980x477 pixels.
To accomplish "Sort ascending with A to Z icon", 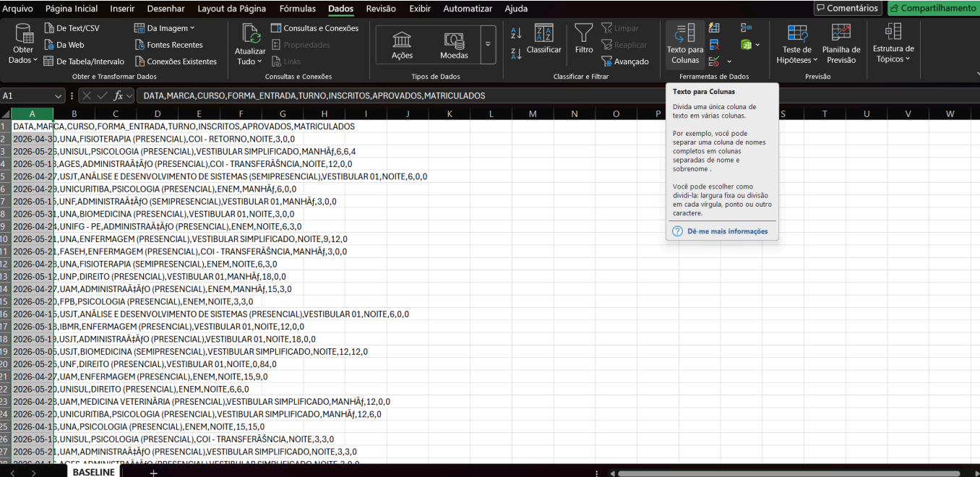I will 516,33.
